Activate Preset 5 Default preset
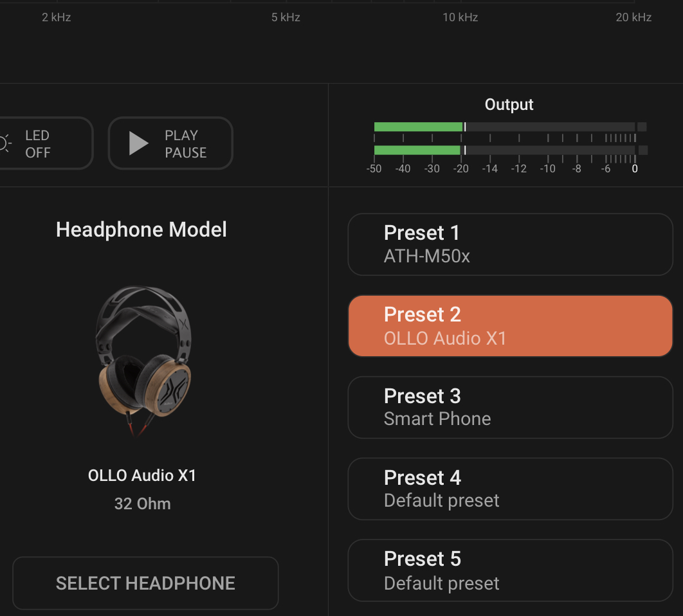This screenshot has width=683, height=616. click(510, 570)
